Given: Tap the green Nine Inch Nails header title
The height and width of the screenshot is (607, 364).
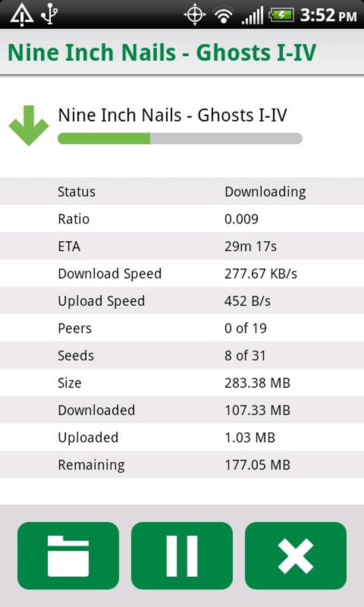Looking at the screenshot, I should 162,52.
